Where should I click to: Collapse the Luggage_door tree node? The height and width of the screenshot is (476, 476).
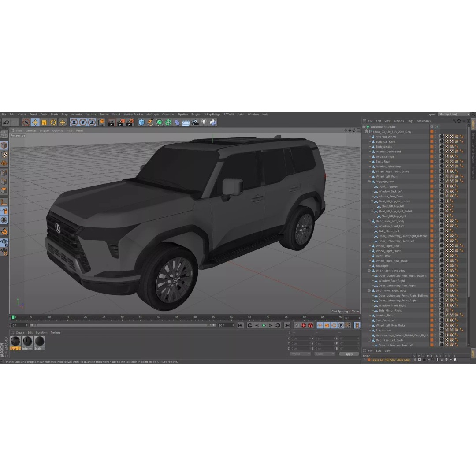(x=369, y=182)
